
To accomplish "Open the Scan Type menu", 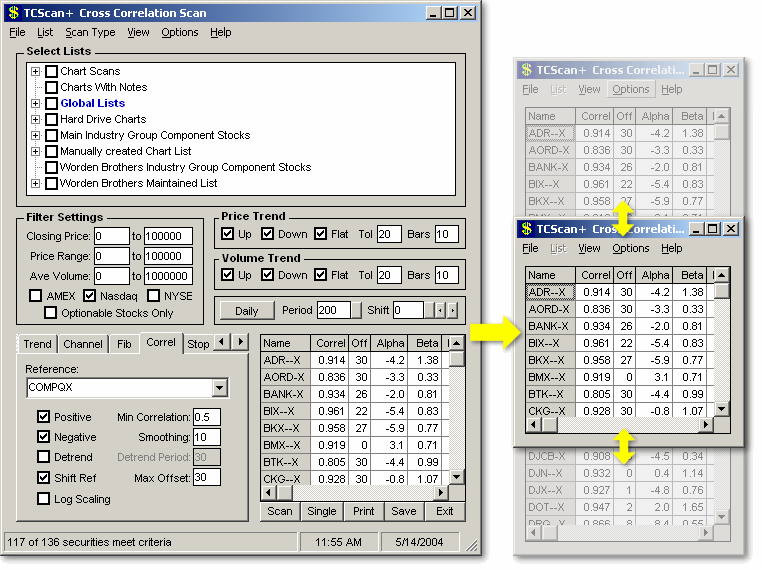I will coord(90,32).
